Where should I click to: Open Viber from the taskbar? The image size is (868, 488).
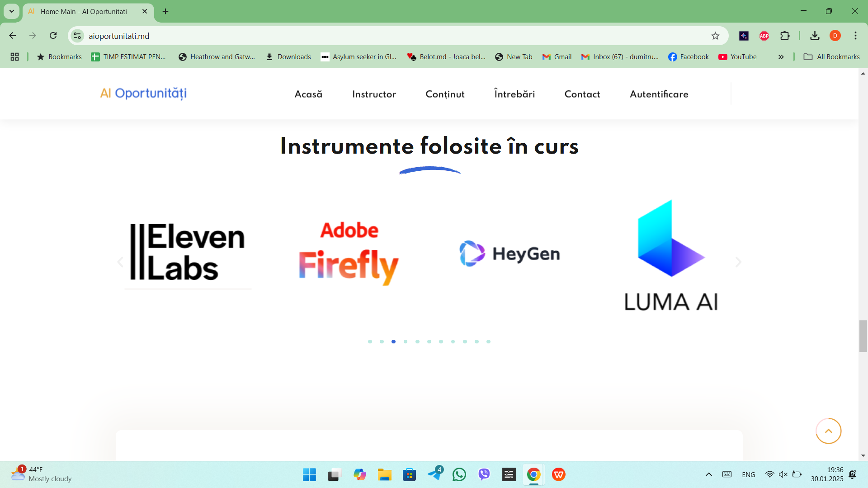click(484, 474)
